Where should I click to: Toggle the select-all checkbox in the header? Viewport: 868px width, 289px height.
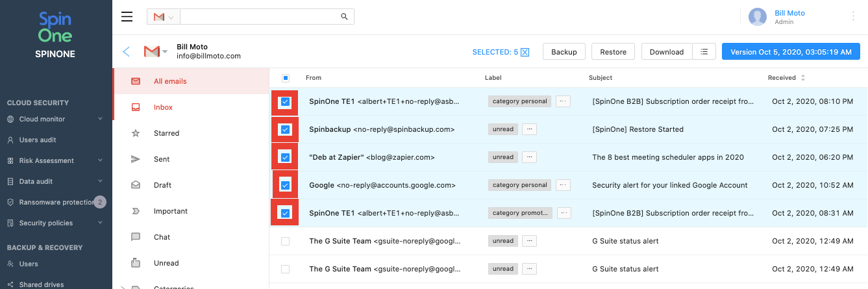(x=286, y=78)
